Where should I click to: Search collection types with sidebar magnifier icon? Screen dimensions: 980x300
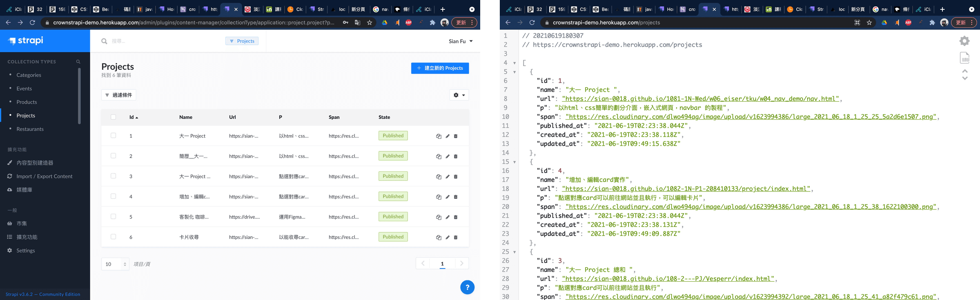(78, 62)
